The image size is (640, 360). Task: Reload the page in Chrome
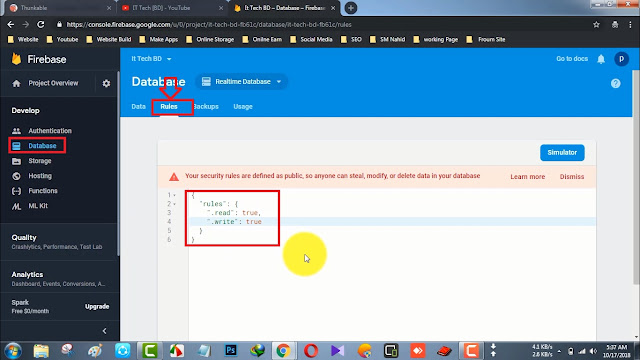coord(41,24)
